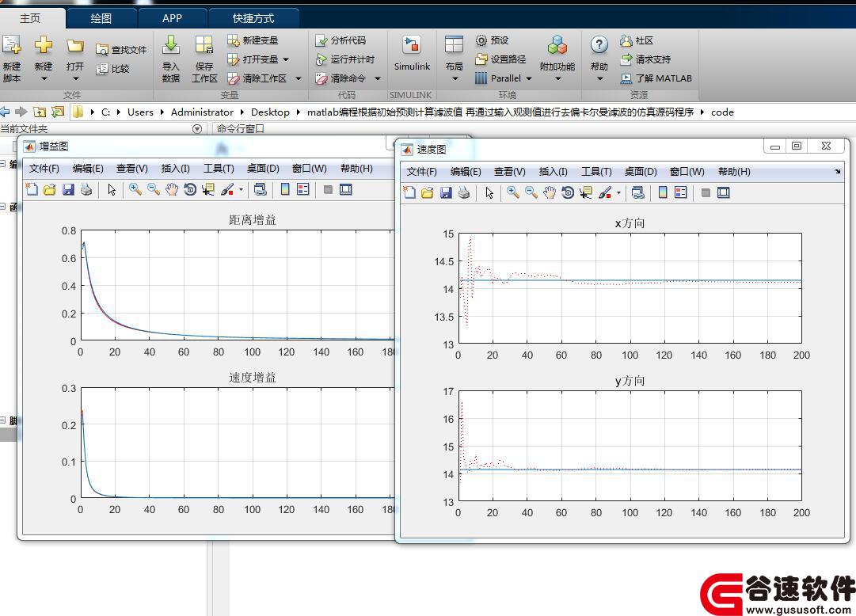This screenshot has height=616, width=856.
Task: Click 分析代码 in the ribbon
Action: [340, 40]
